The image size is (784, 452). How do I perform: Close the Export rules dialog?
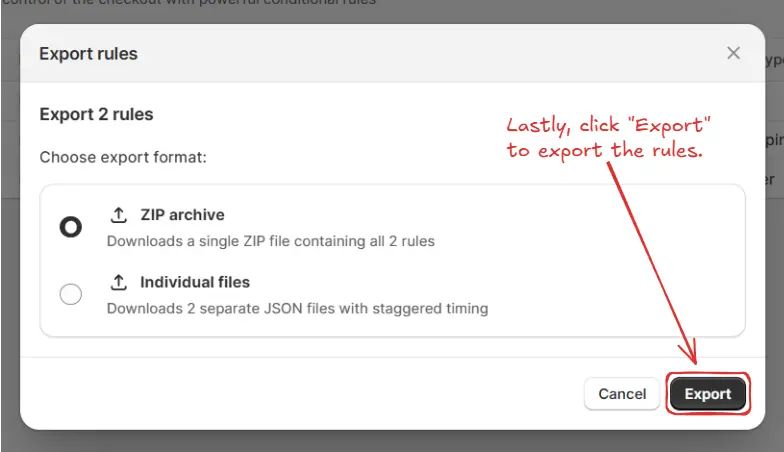733,53
